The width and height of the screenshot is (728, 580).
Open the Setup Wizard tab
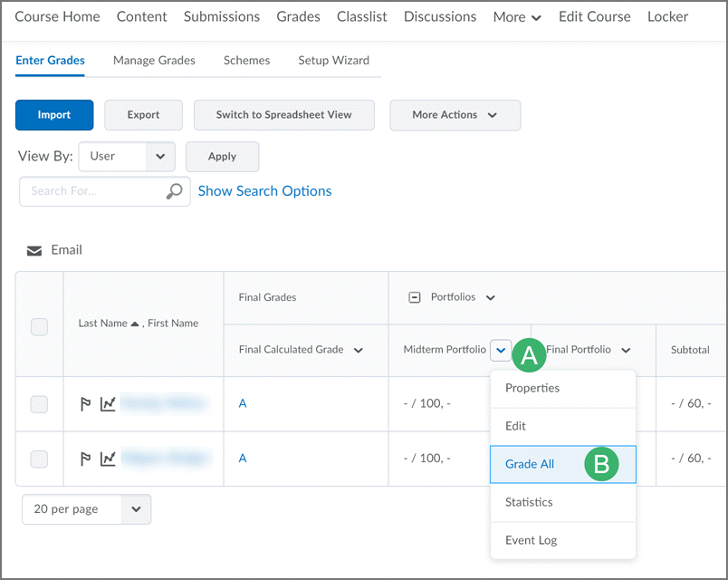[334, 61]
